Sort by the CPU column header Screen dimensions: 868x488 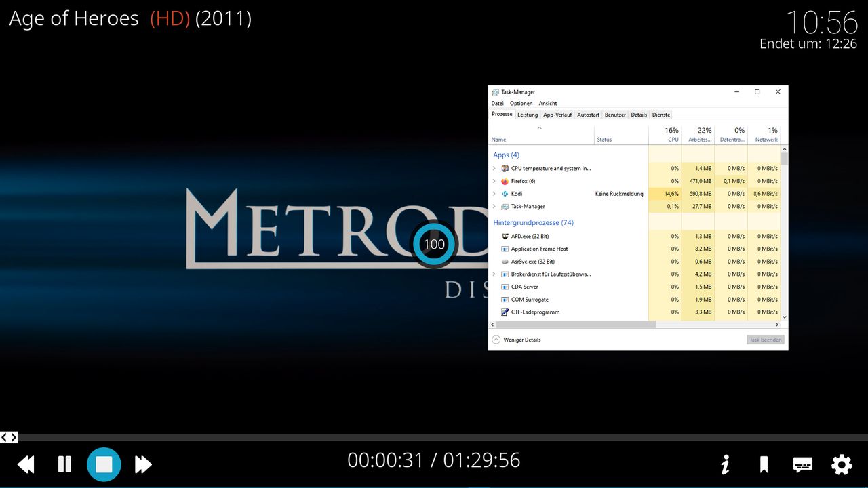[665, 134]
